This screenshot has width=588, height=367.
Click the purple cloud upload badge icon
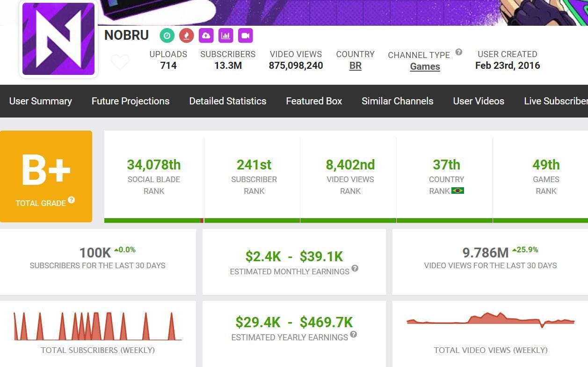pos(206,36)
